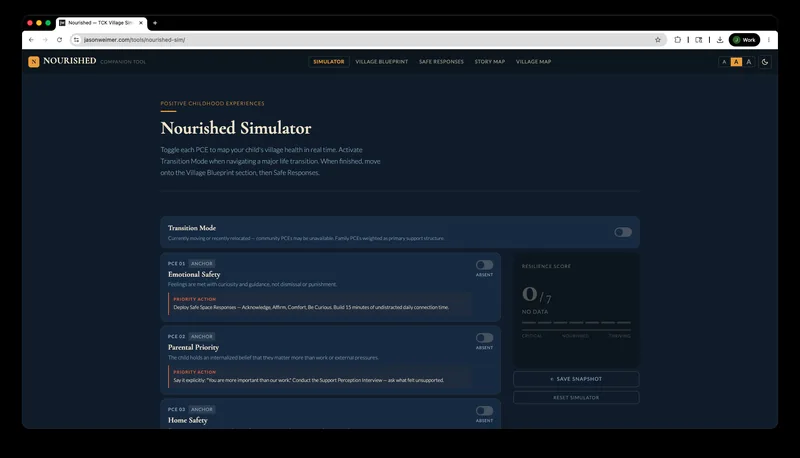Select the small font size A

(724, 62)
